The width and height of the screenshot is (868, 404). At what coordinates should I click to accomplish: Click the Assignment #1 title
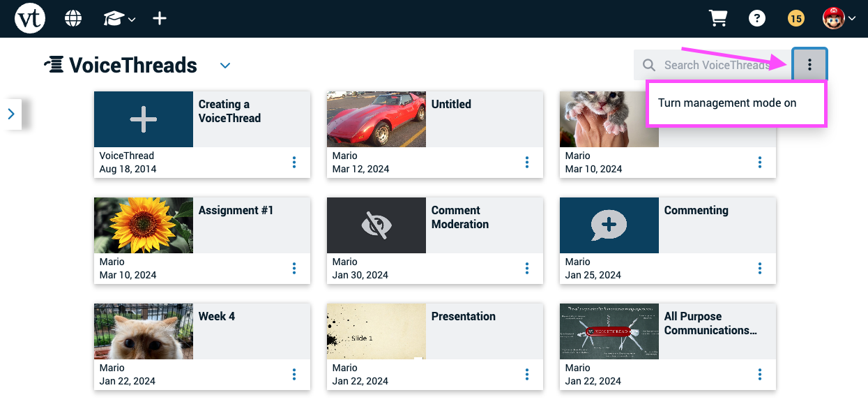tap(236, 210)
